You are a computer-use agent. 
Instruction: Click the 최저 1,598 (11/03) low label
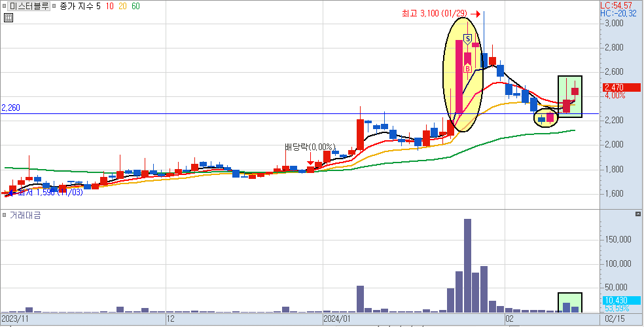point(49,193)
